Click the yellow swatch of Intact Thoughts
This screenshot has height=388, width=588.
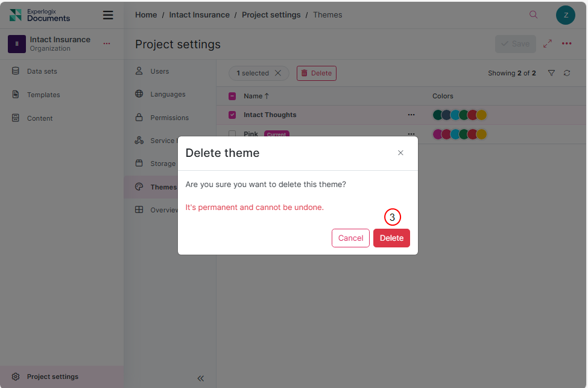click(481, 115)
